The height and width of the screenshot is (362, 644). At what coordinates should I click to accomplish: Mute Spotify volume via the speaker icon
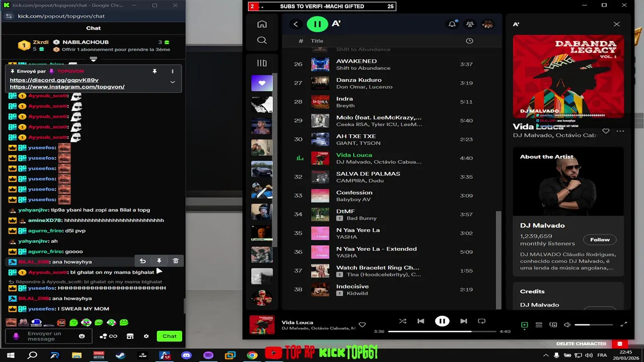568,325
